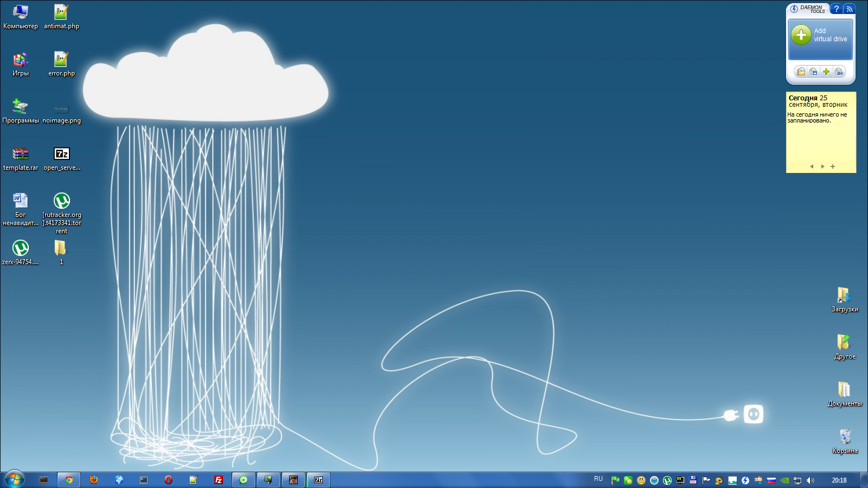Click the volume speaker icon in system tray
This screenshot has height=488, width=868.
point(810,480)
